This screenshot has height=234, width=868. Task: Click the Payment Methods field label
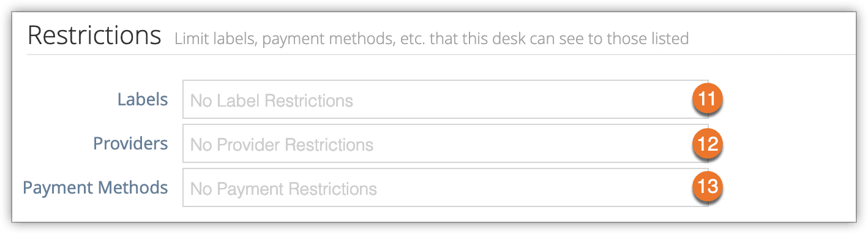click(x=95, y=187)
